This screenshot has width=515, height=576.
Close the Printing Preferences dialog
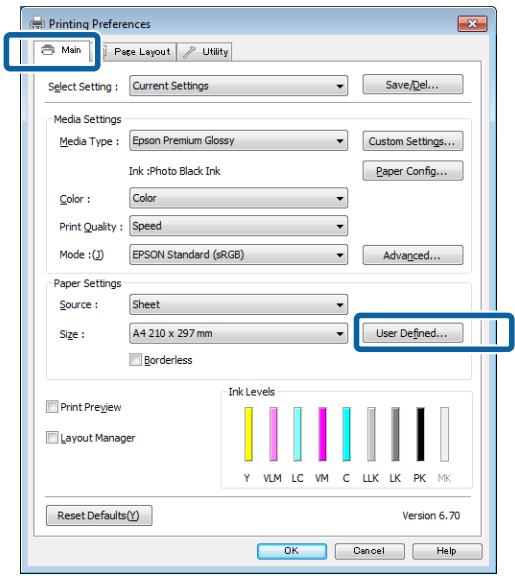(x=472, y=24)
